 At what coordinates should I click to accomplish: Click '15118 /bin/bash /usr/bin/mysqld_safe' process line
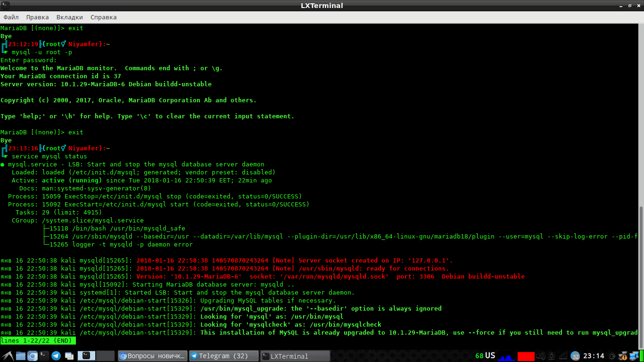117,229
